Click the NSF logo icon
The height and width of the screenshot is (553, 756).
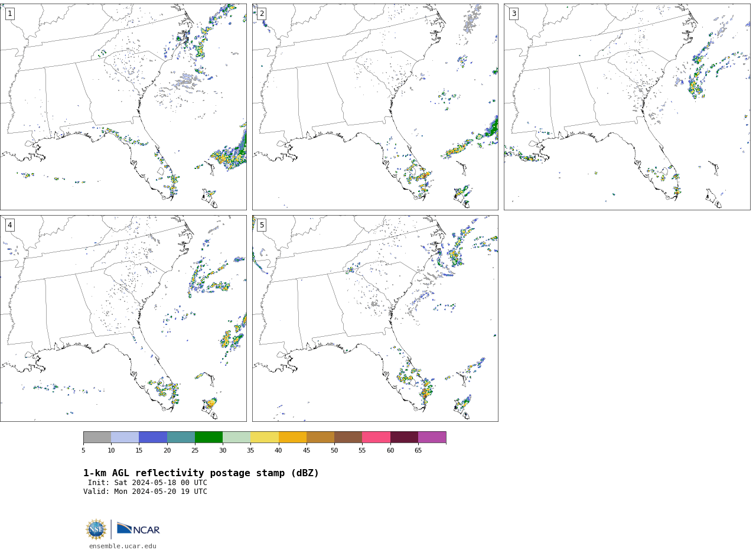click(96, 529)
